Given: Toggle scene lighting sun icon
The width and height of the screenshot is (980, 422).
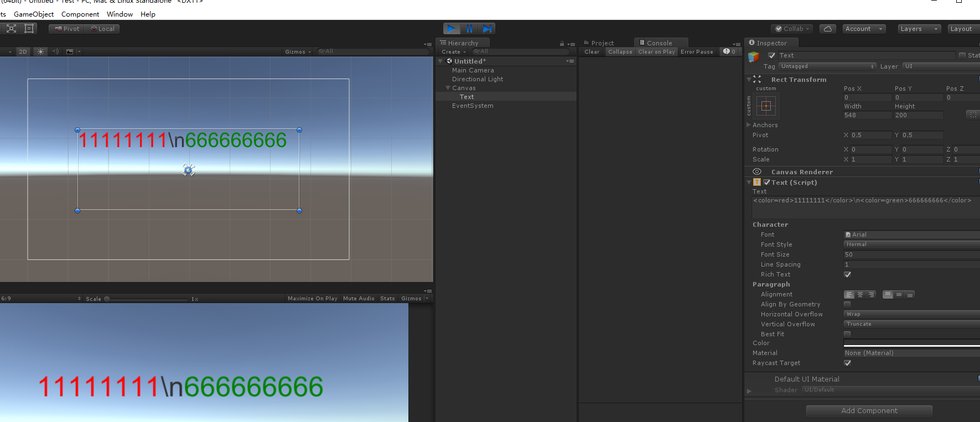Looking at the screenshot, I should pyautogui.click(x=40, y=51).
